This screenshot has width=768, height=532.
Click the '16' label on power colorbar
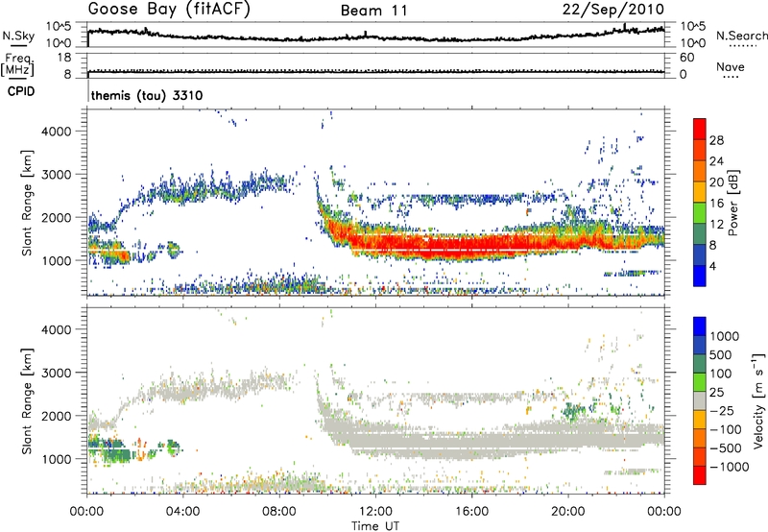pyautogui.click(x=716, y=204)
